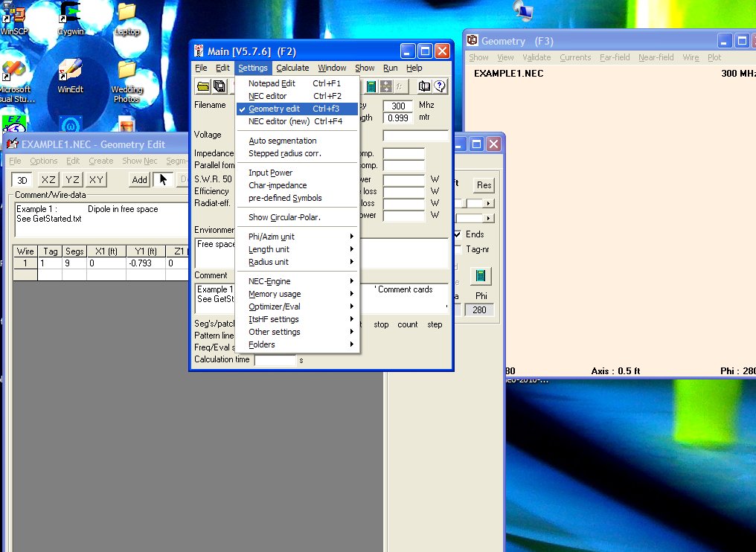The image size is (756, 552).
Task: Click the question mark help icon
Action: pos(439,86)
